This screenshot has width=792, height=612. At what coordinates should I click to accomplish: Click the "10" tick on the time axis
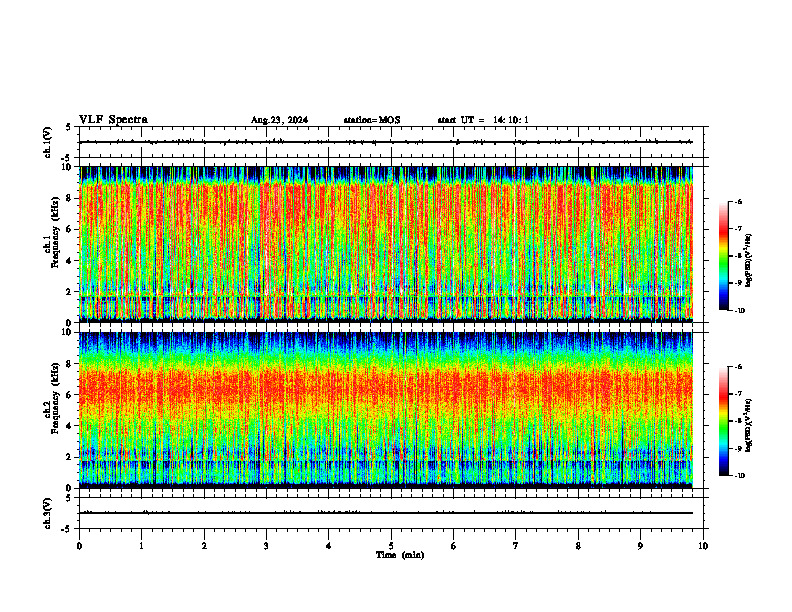click(703, 546)
